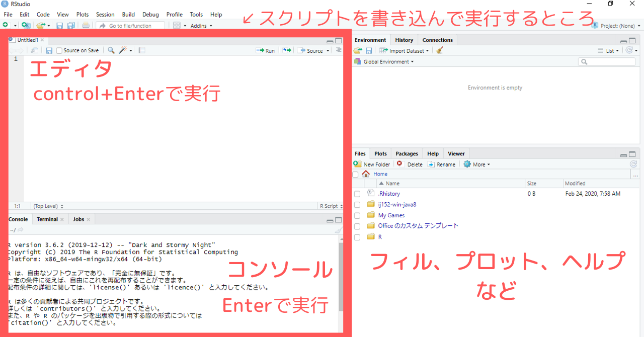The image size is (644, 337).
Task: Run the current line with the Run icon
Action: click(266, 50)
